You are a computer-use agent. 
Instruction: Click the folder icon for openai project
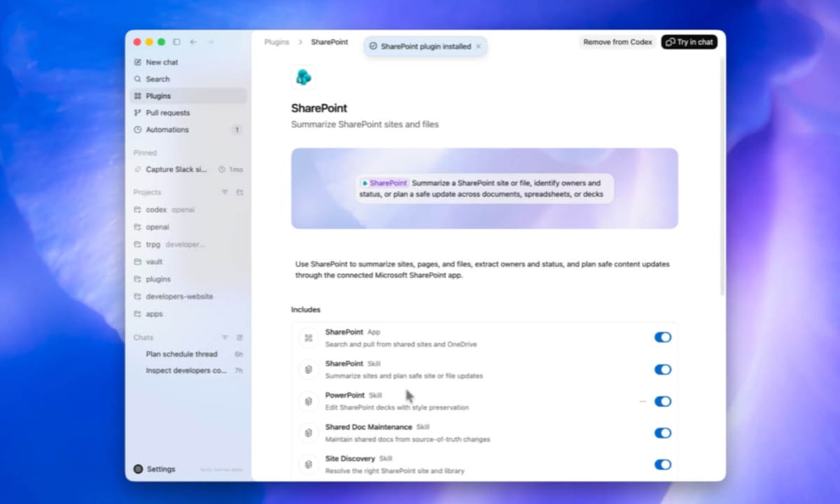pyautogui.click(x=138, y=227)
